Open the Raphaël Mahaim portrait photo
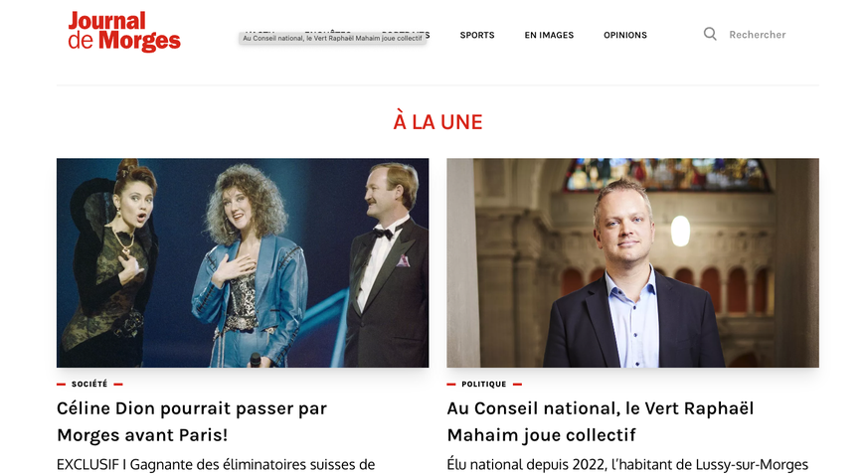Screen dimensions: 868x476 [x=632, y=263]
